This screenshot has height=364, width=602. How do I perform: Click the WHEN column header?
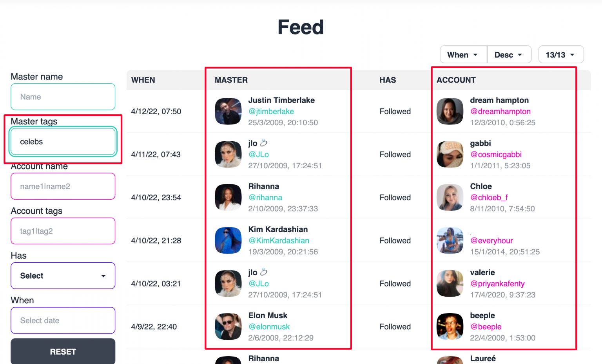pos(143,80)
